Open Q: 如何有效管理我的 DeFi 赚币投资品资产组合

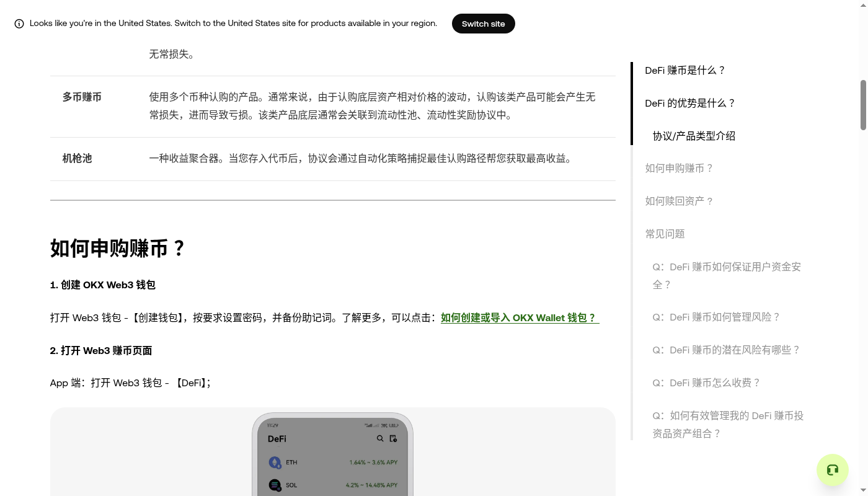tap(728, 425)
